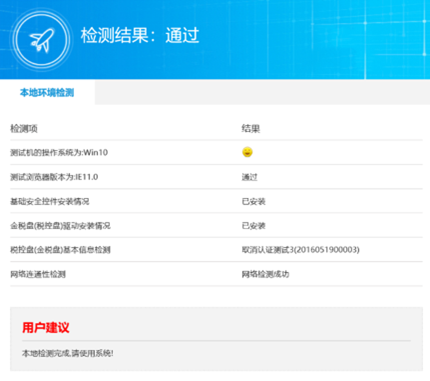The width and height of the screenshot is (430, 381).
Task: Click the 通过 result for browser version
Action: (249, 177)
